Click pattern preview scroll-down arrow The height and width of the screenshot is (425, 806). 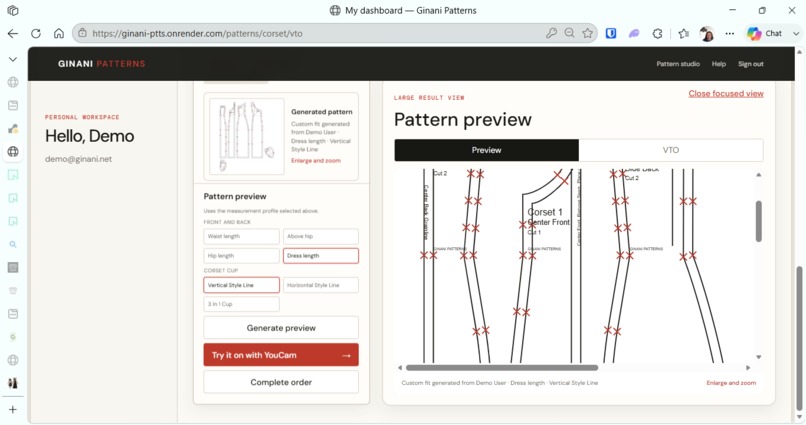pos(758,357)
